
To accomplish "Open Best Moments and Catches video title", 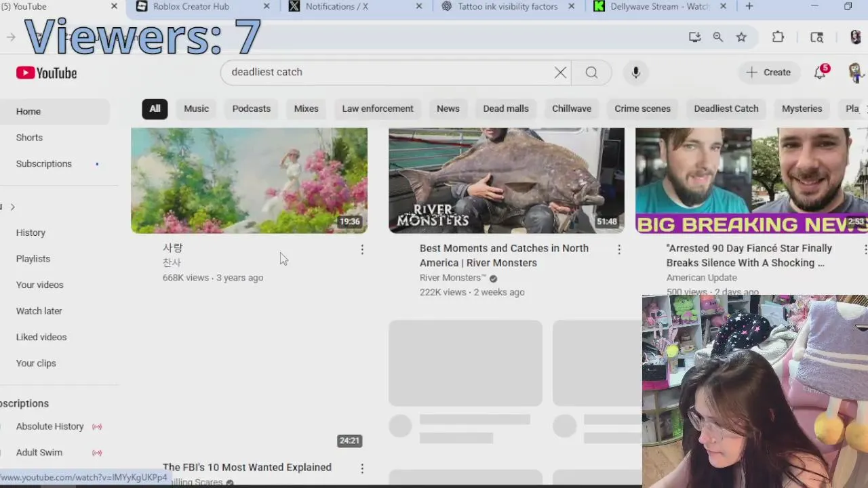I will pyautogui.click(x=504, y=256).
